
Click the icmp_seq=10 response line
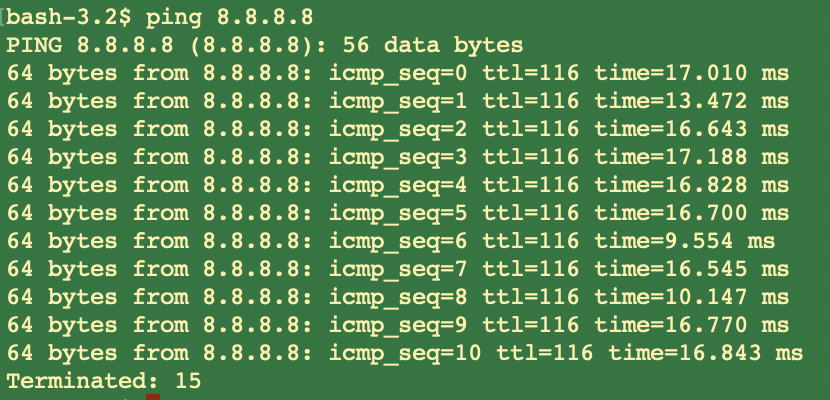pyautogui.click(x=404, y=353)
